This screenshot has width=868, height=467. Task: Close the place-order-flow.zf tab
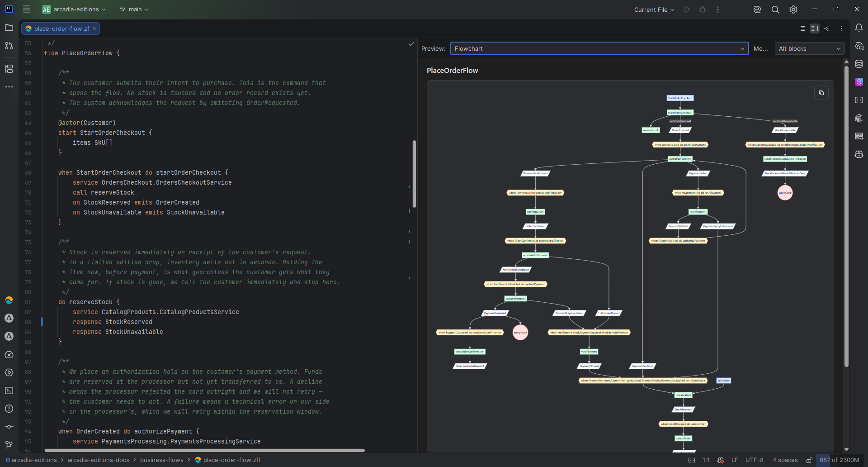(x=94, y=29)
